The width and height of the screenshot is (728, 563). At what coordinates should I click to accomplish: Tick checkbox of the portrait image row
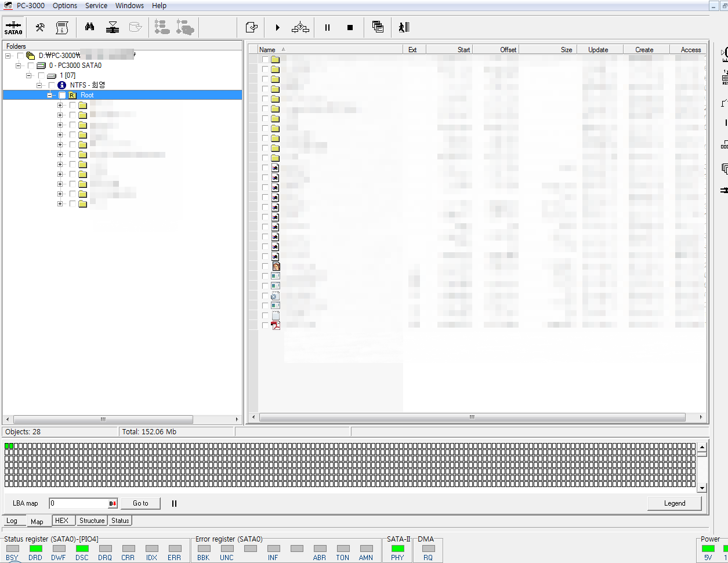266,266
